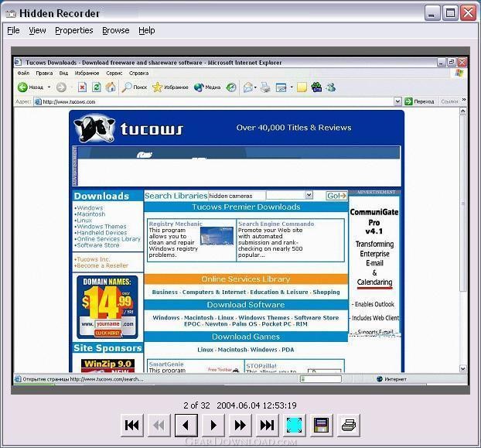Click the grey forward arrow in IE toolbar
The image size is (481, 448).
click(x=61, y=87)
